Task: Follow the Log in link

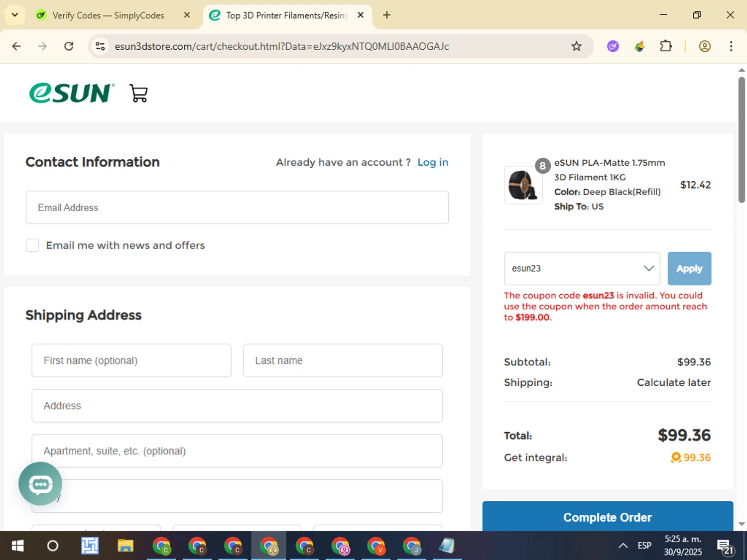Action: [433, 162]
